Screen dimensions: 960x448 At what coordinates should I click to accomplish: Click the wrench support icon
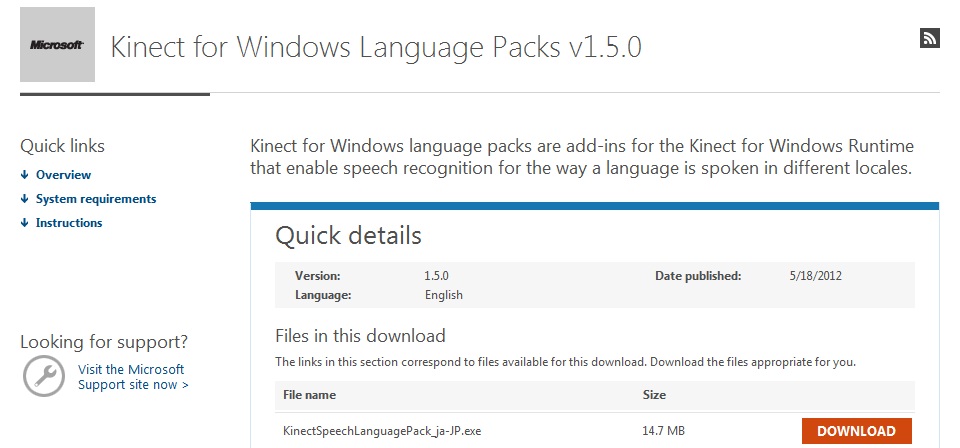coord(44,376)
